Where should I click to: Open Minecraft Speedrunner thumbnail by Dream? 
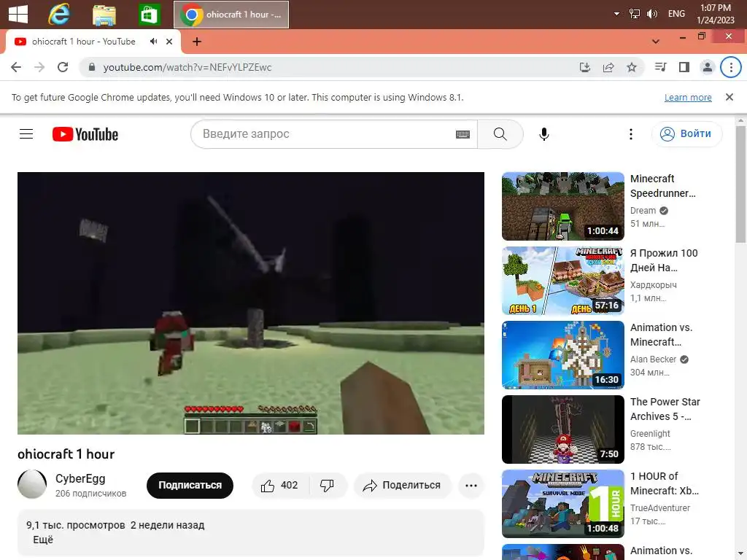562,206
